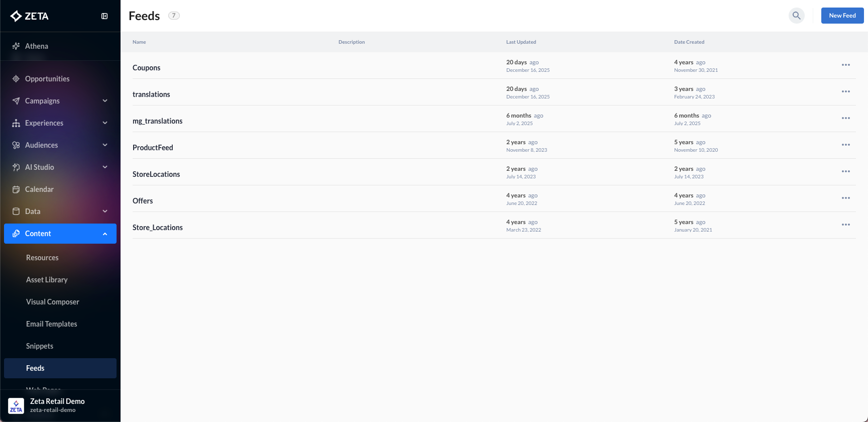Collapse the Content section chevron

[x=105, y=234]
